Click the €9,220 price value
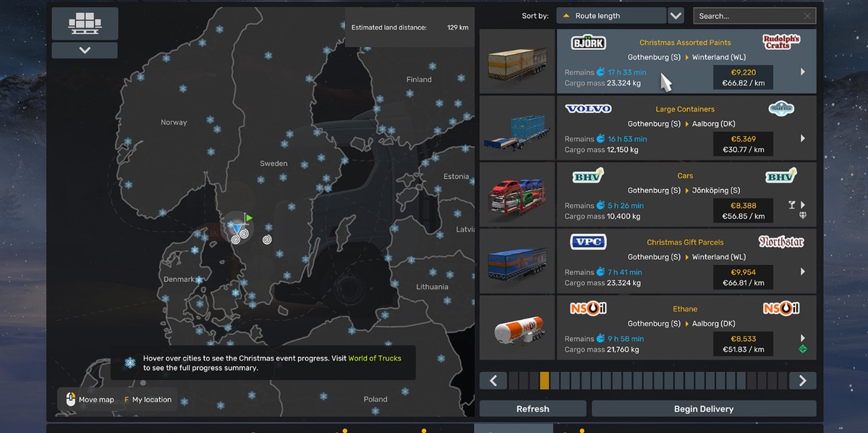The image size is (868, 433). pyautogui.click(x=744, y=72)
